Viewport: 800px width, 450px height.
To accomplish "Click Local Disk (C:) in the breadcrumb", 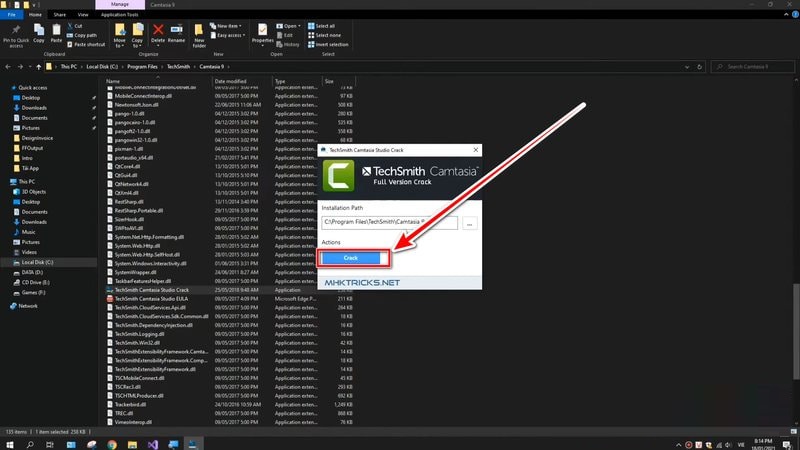I will 102,67.
